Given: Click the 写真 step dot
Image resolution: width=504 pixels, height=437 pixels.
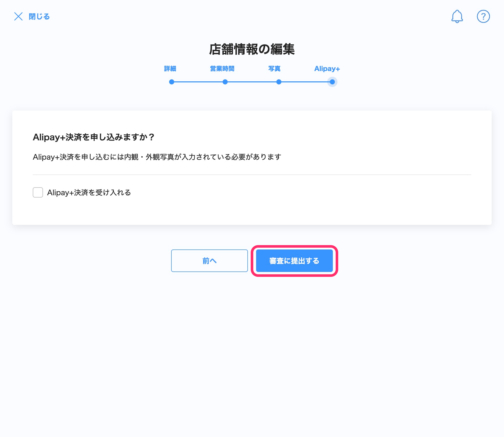Looking at the screenshot, I should click(279, 82).
